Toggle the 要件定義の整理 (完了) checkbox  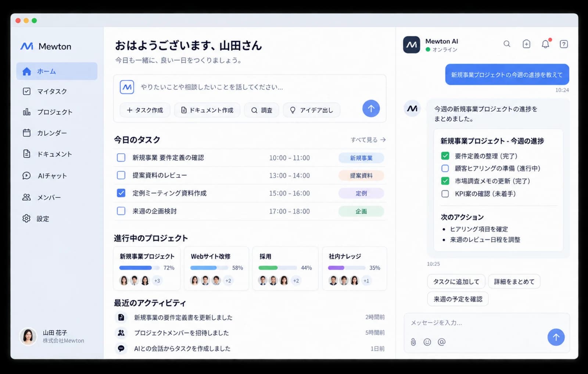tap(445, 156)
